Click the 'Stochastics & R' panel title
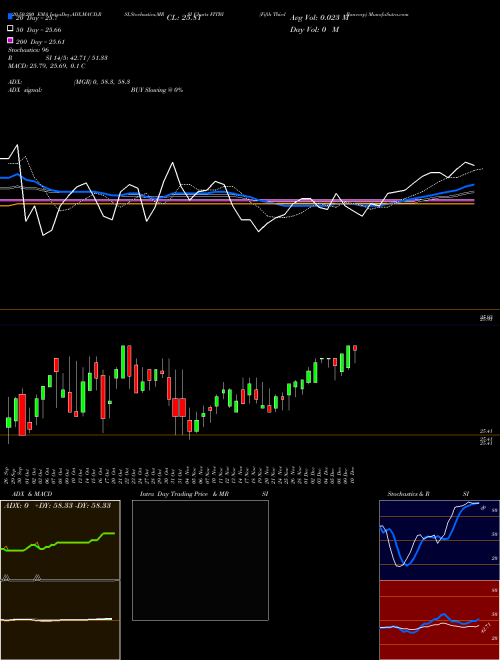Image resolution: width=500 pixels, height=660 pixels. (x=408, y=494)
